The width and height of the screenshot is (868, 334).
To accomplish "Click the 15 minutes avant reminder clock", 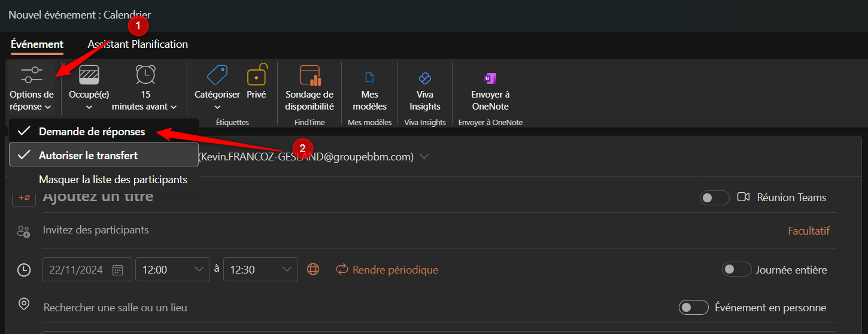I will [x=145, y=75].
